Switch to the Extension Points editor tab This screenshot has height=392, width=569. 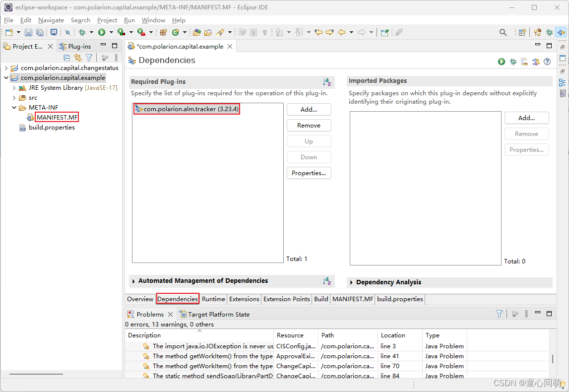[287, 299]
